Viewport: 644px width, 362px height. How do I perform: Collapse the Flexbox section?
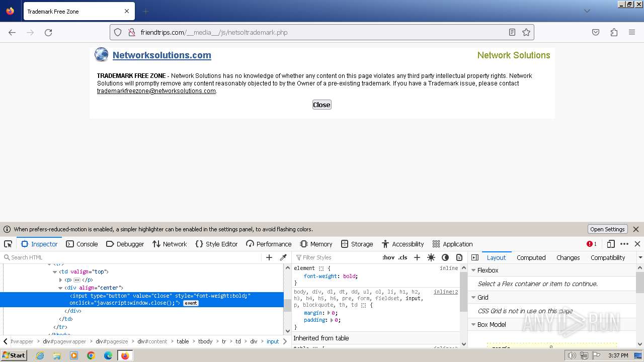473,270
